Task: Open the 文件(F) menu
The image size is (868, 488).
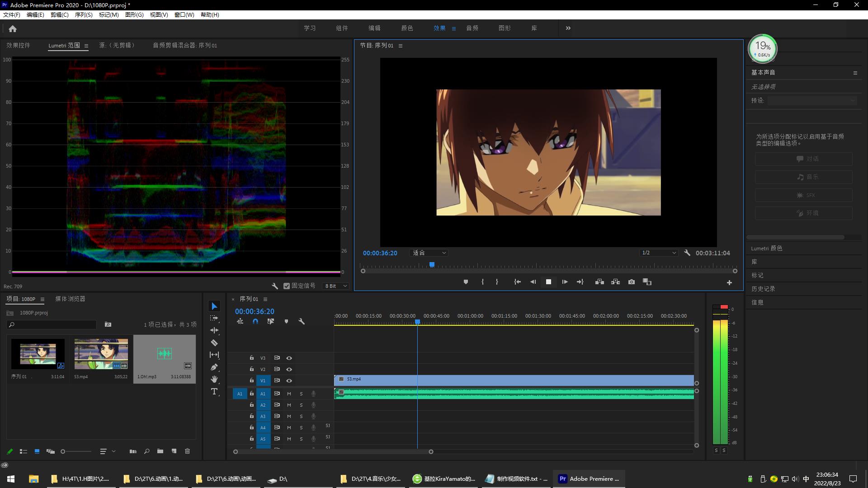Action: (12, 15)
